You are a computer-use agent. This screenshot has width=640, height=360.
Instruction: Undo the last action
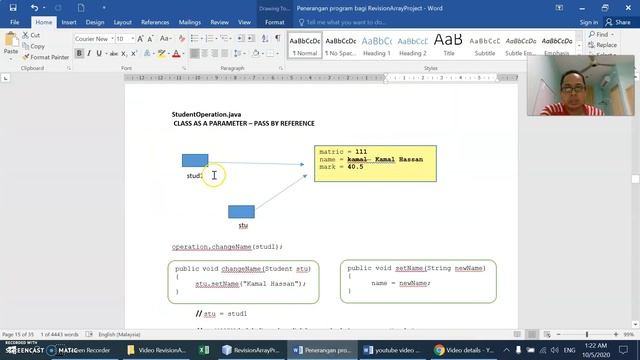tap(34, 7)
